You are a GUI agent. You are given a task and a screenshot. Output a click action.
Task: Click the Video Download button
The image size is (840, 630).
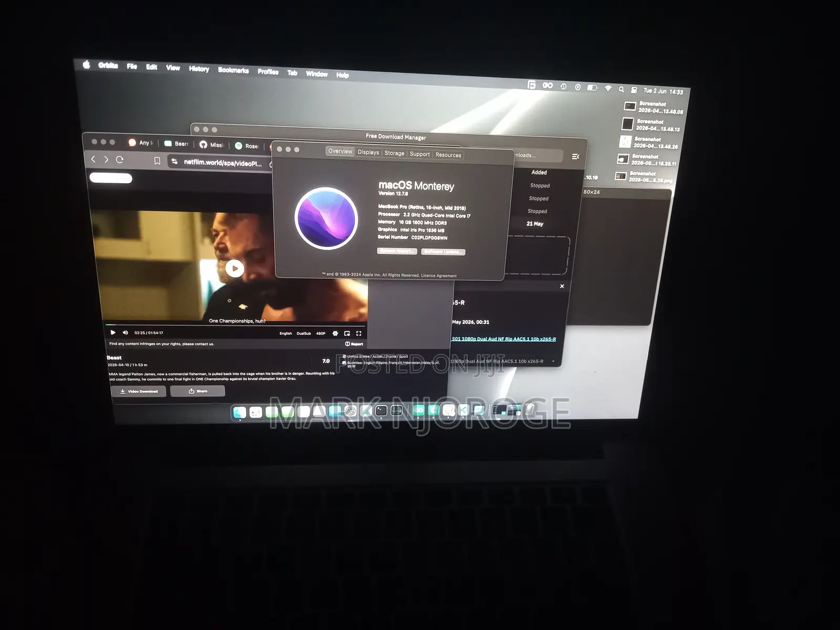click(139, 391)
